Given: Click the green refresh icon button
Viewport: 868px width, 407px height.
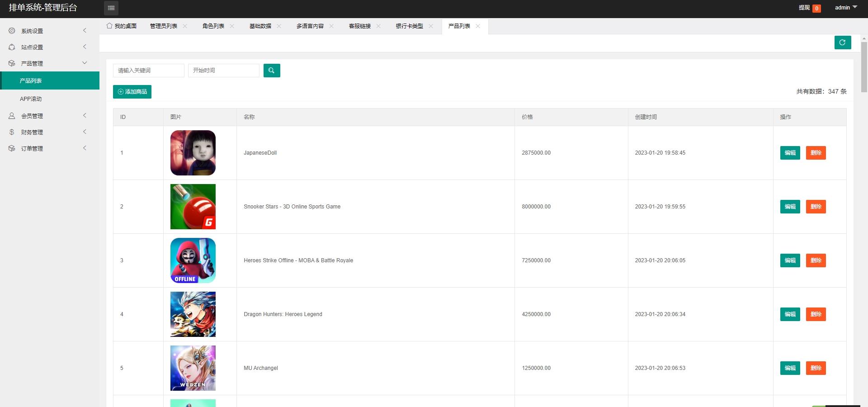Looking at the screenshot, I should (x=843, y=43).
